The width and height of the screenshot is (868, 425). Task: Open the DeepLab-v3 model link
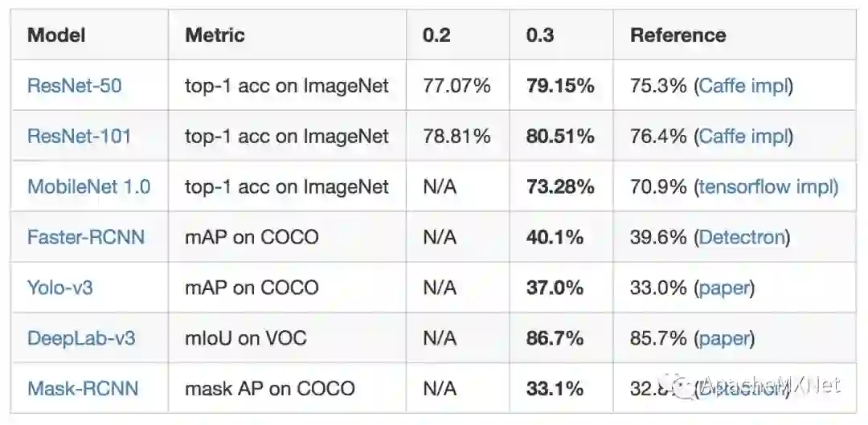(81, 338)
